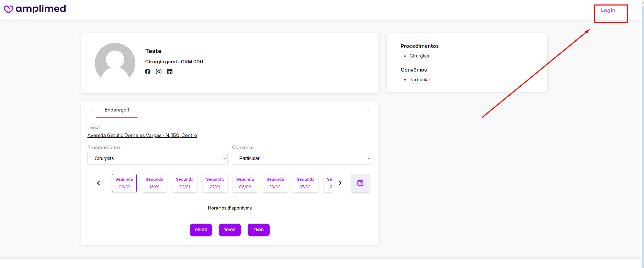Click the Amplimed logo
This screenshot has height=268, width=644.
35,9
